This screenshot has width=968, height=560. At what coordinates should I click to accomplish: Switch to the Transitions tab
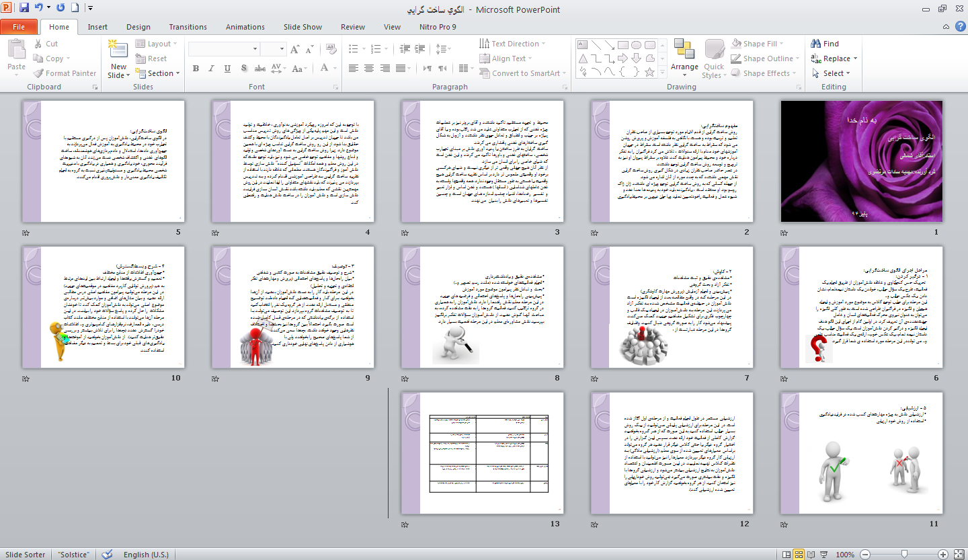(188, 27)
